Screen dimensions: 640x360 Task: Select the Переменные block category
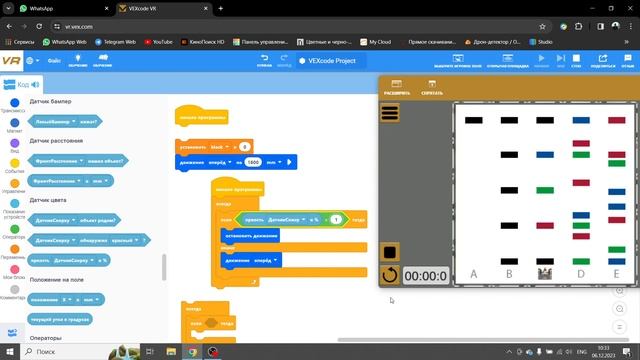14,252
